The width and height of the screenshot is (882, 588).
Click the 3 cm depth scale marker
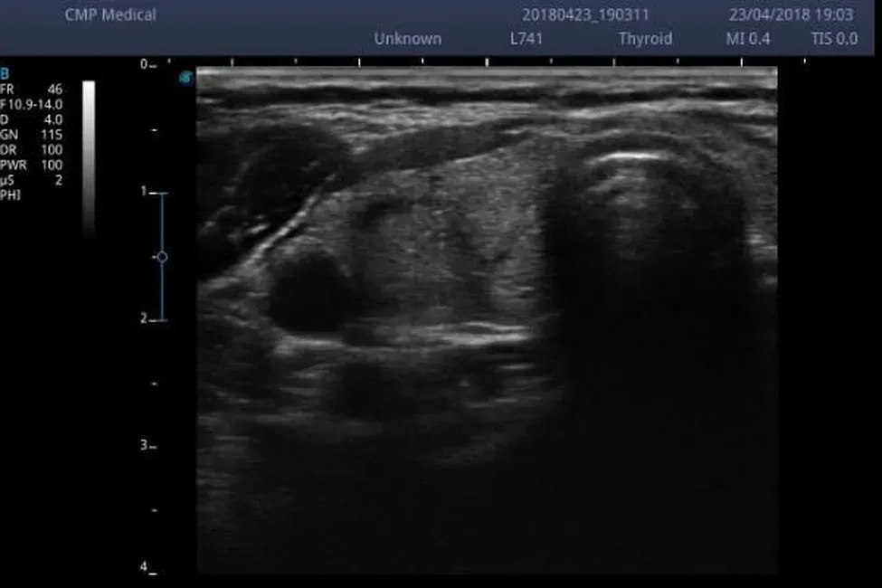(x=144, y=446)
